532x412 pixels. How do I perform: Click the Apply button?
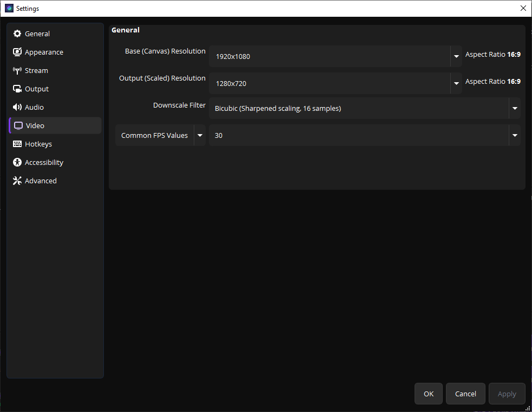tap(507, 394)
